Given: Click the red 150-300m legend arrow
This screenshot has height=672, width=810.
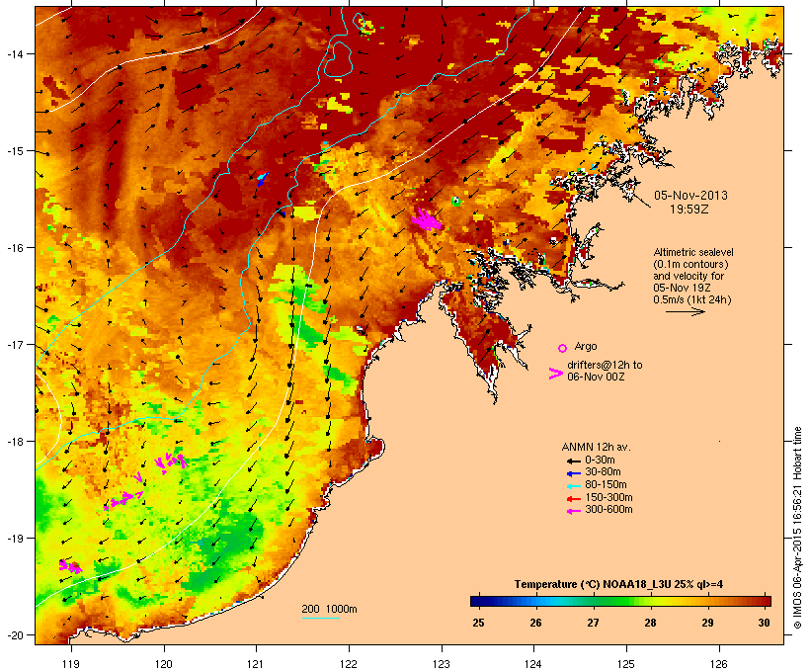Looking at the screenshot, I should (574, 499).
